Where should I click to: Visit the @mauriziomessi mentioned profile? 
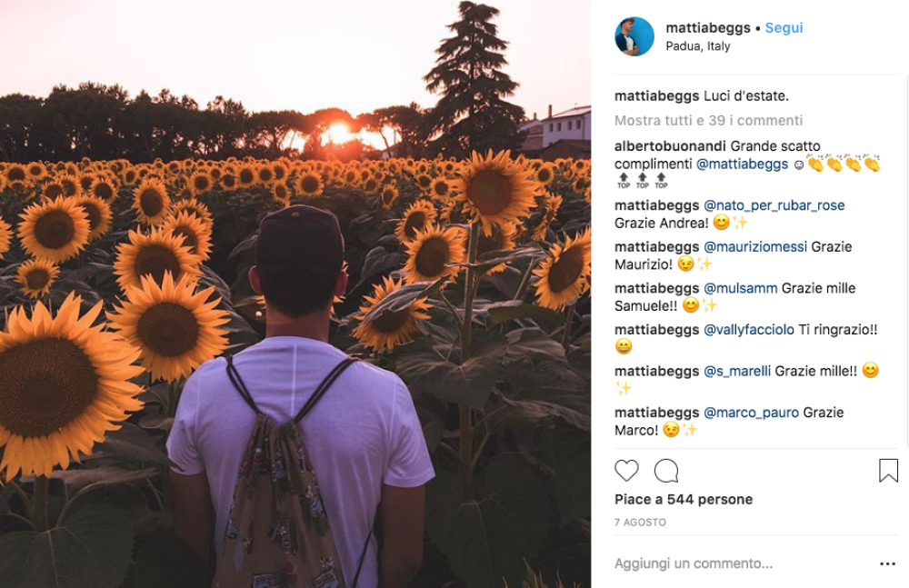click(755, 246)
